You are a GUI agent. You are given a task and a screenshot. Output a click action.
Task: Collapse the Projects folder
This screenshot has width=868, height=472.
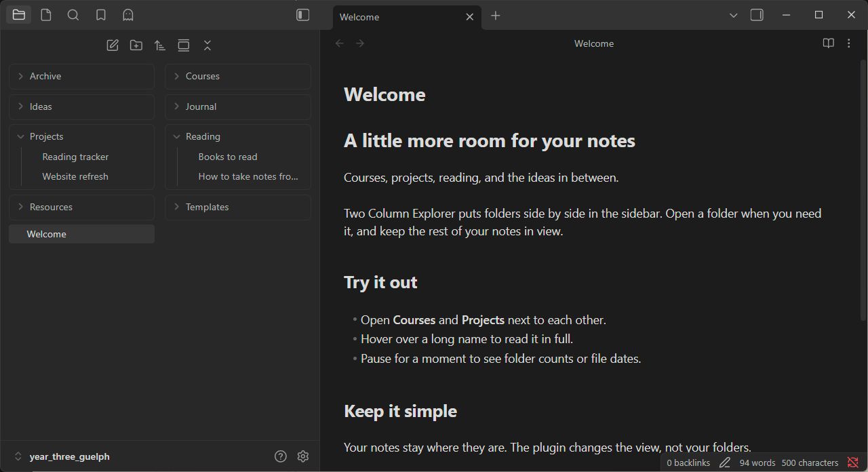pos(82,137)
